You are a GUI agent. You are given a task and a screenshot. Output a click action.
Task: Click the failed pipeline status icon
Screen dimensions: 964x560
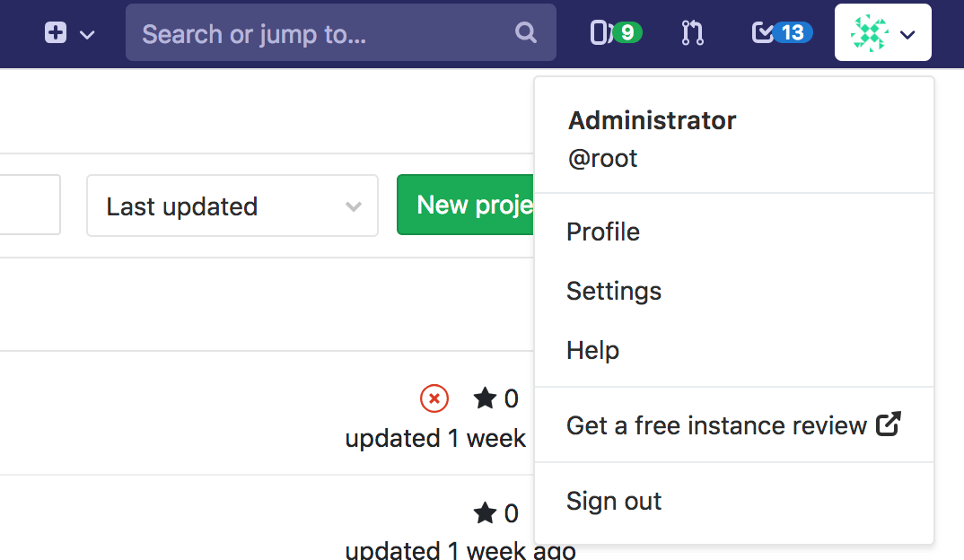(x=434, y=398)
